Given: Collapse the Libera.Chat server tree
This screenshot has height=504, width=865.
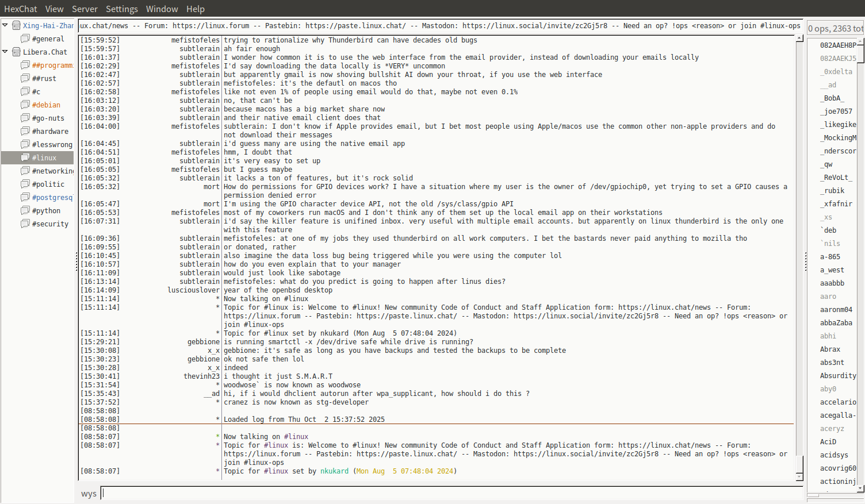Looking at the screenshot, I should [x=5, y=52].
